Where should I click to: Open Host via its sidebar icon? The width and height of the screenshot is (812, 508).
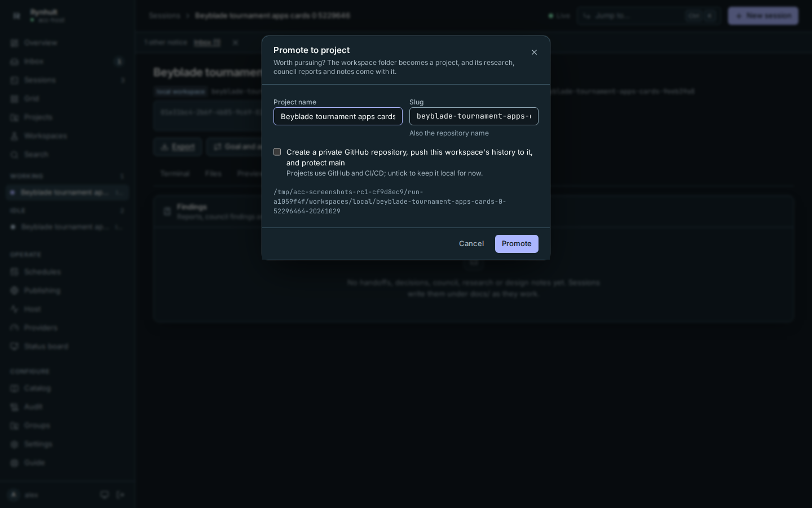coord(15,309)
